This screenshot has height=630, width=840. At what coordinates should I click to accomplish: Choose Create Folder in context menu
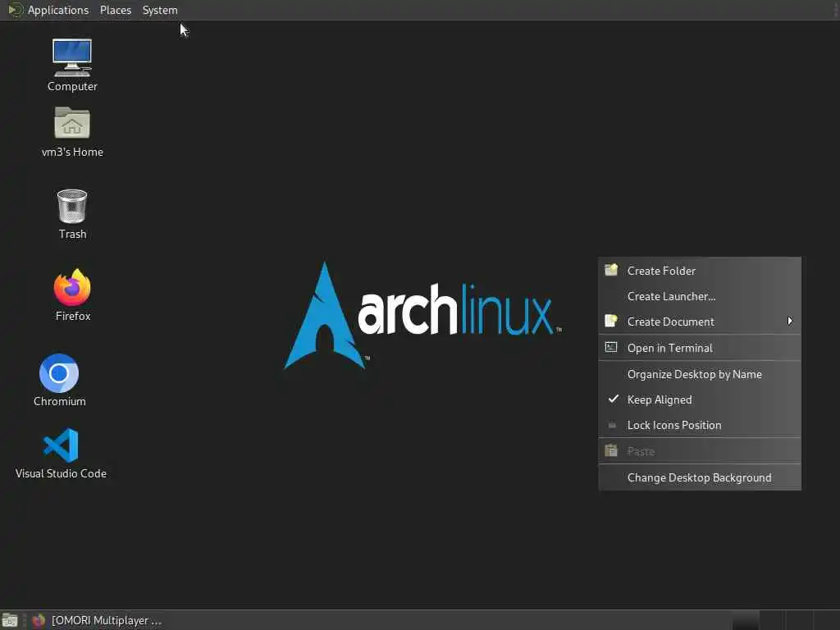pyautogui.click(x=700, y=271)
